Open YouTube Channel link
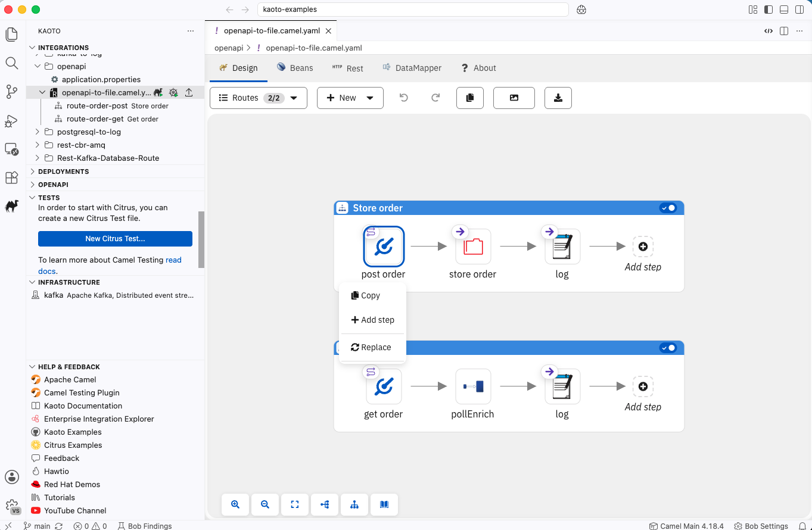 pos(75,510)
